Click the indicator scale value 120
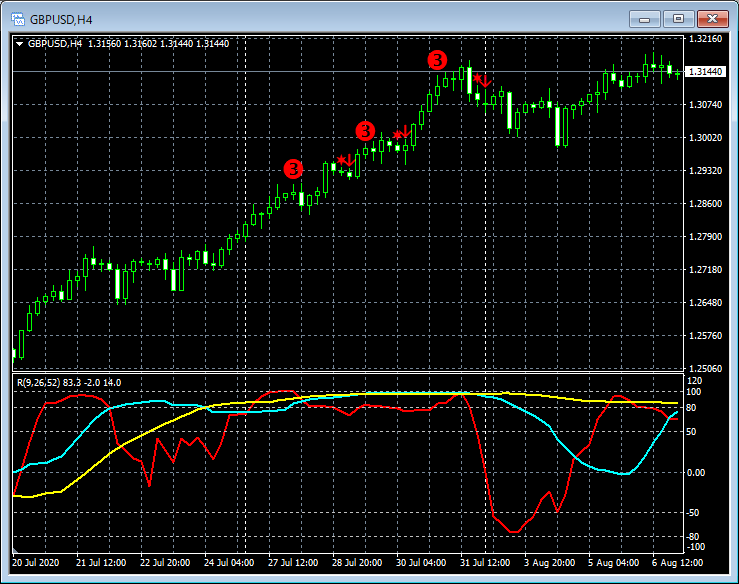The width and height of the screenshot is (739, 584). click(x=695, y=381)
